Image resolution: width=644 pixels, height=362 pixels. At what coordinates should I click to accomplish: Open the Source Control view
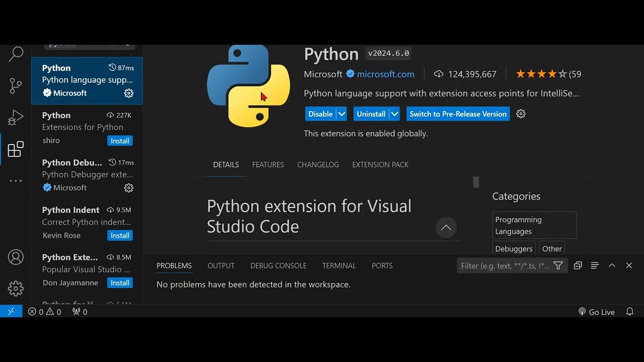[x=16, y=86]
